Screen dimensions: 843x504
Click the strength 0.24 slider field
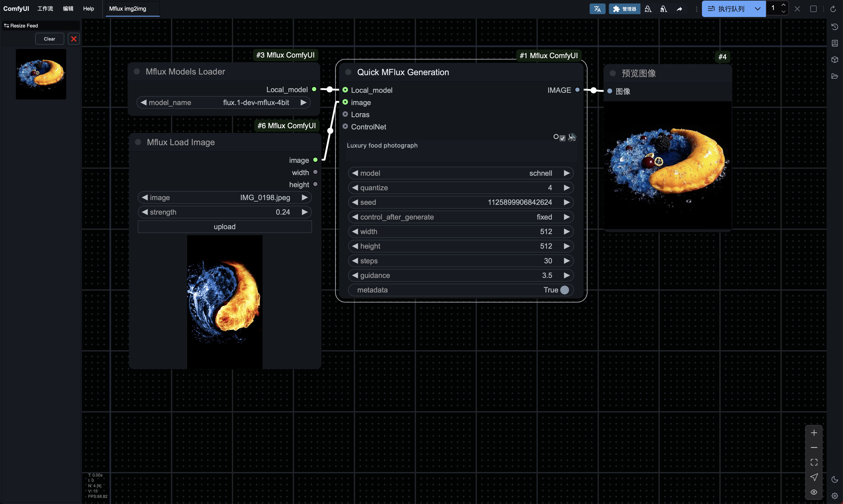coord(224,212)
